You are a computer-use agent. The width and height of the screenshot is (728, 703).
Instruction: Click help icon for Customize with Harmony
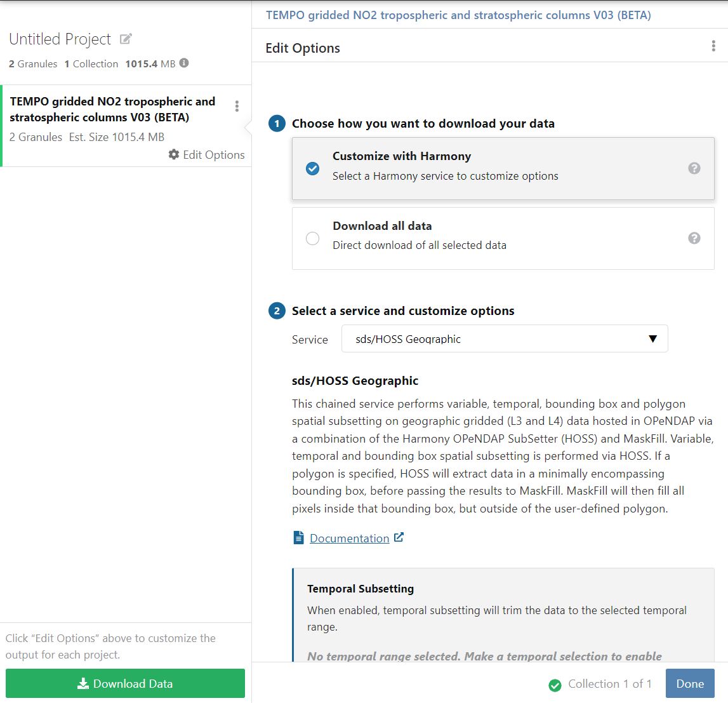(694, 168)
